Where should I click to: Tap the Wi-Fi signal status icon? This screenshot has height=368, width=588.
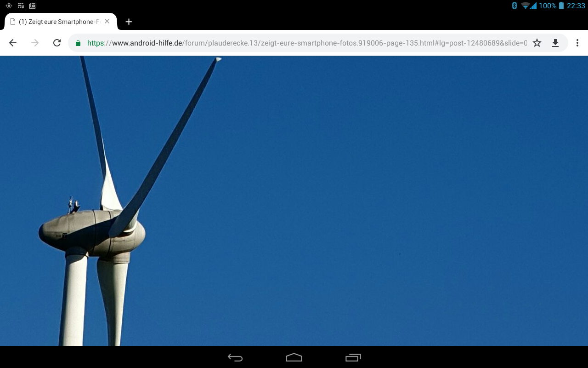coord(525,6)
